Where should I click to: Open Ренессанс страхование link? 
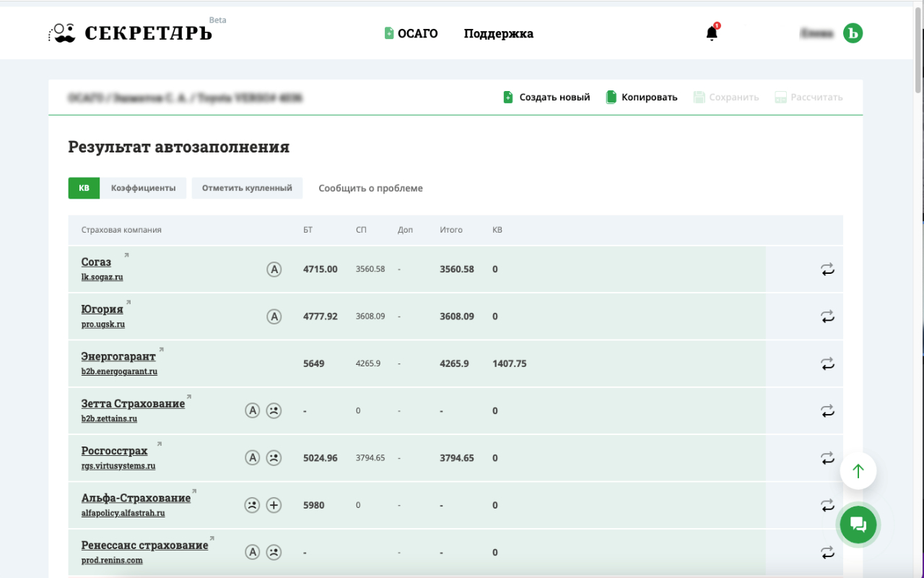click(x=144, y=545)
